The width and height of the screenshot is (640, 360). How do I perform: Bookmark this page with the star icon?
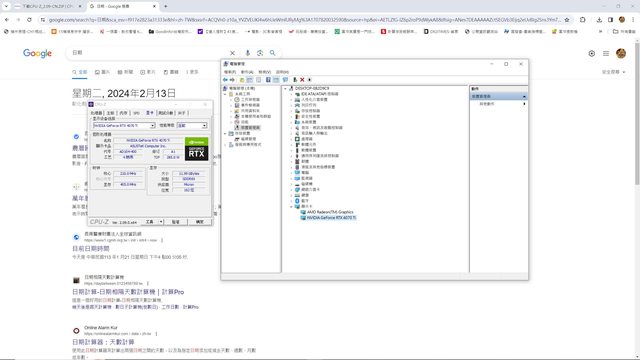[x=567, y=20]
